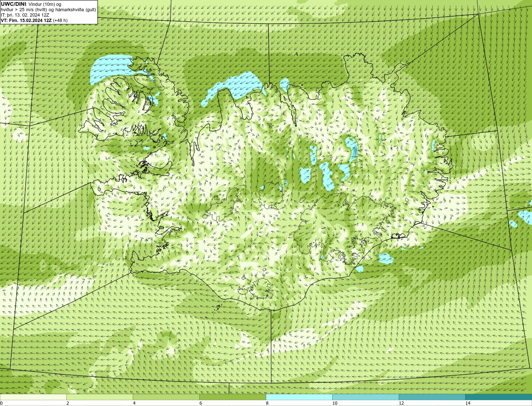The height and width of the screenshot is (406, 532).
Task: Click the 0–2 m/s pale yellow legend swatch
Action: [33, 397]
